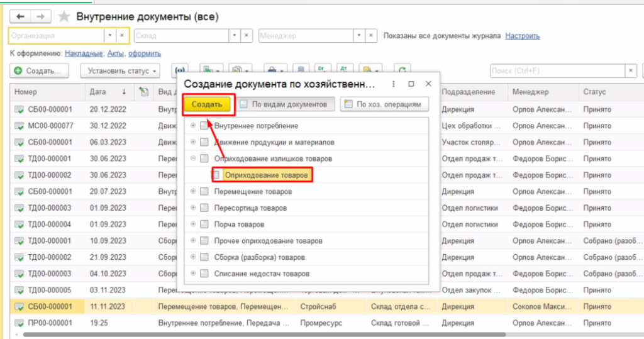Open the 'Настроить' link
The width and height of the screenshot is (644, 339).
point(522,36)
